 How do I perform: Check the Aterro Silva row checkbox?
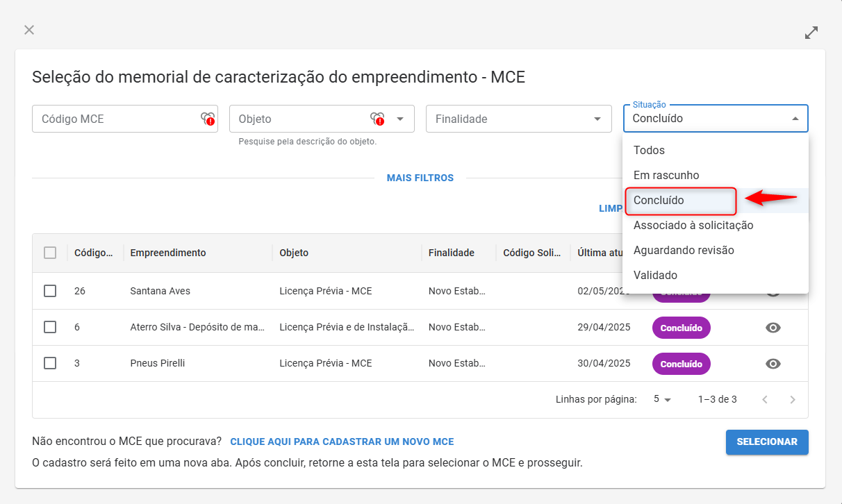(x=50, y=327)
